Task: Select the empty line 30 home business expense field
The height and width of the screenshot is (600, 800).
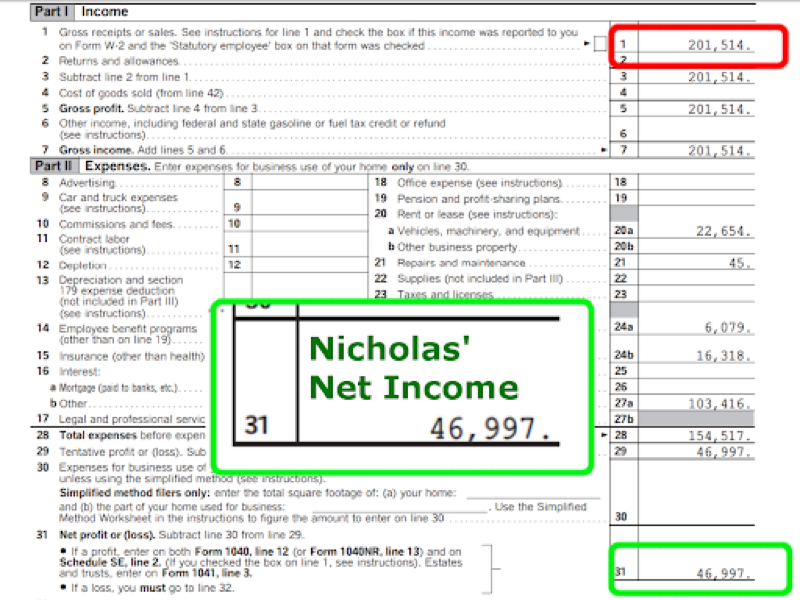Action: [708, 517]
